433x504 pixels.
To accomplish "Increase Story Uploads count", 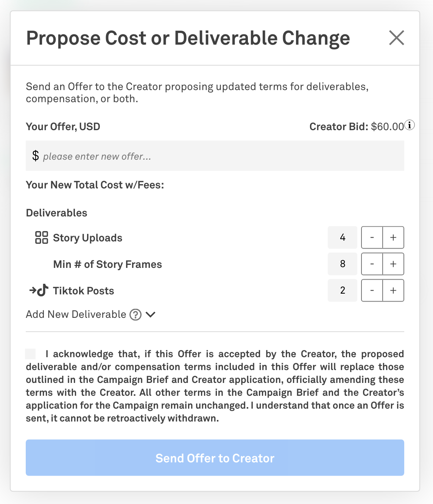I will tap(393, 238).
